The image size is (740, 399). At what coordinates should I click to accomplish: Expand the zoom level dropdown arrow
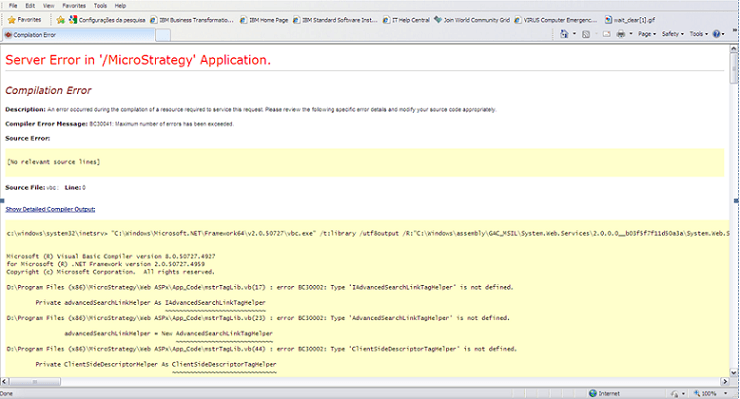point(725,394)
